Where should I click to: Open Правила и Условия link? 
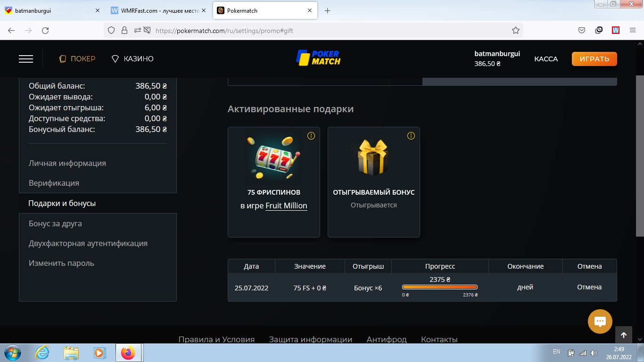(x=216, y=339)
